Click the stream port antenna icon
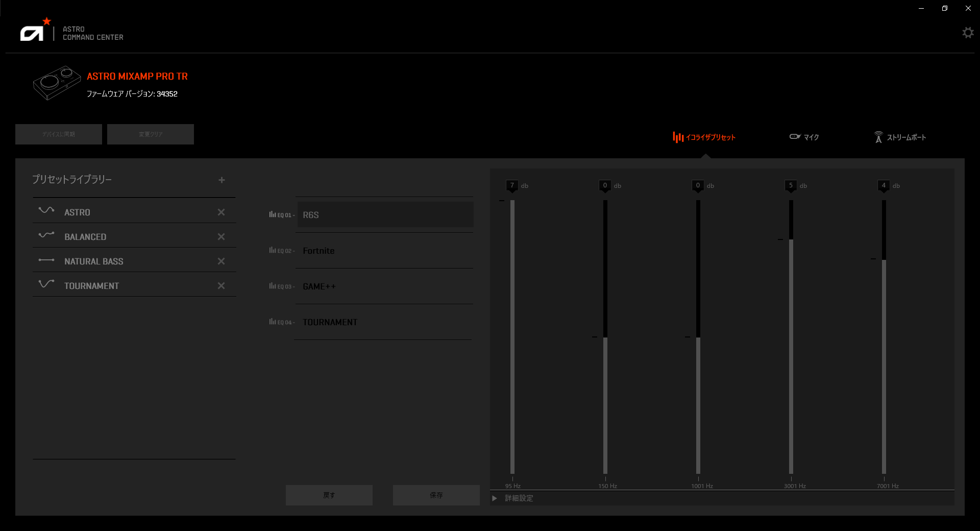Screen dimensions: 980x531 coord(878,137)
